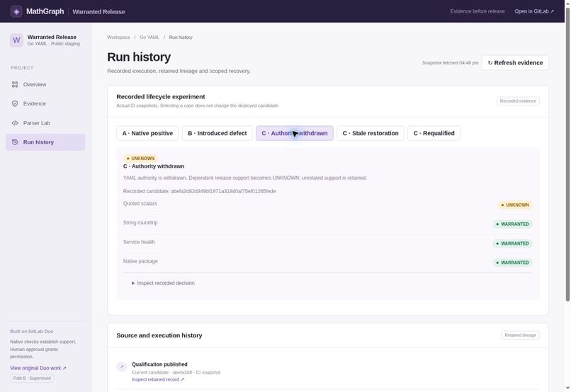Click the Qualification published arrow icon
The height and width of the screenshot is (392, 571).
122,367
